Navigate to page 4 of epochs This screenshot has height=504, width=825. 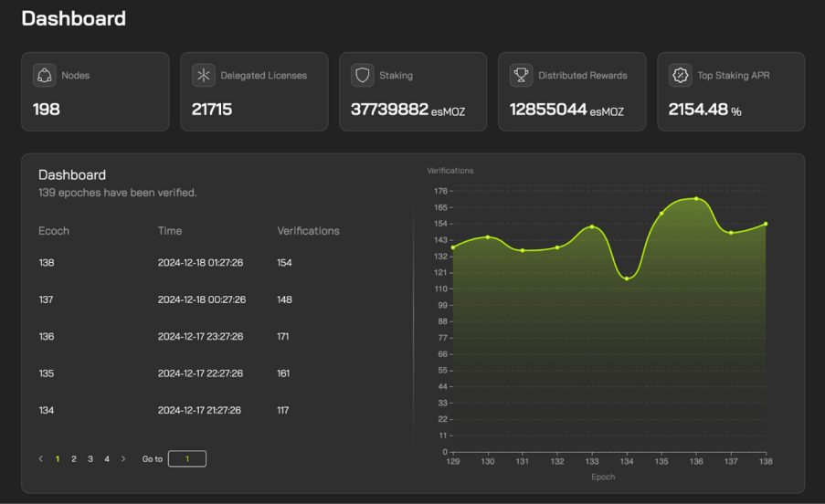coord(107,459)
